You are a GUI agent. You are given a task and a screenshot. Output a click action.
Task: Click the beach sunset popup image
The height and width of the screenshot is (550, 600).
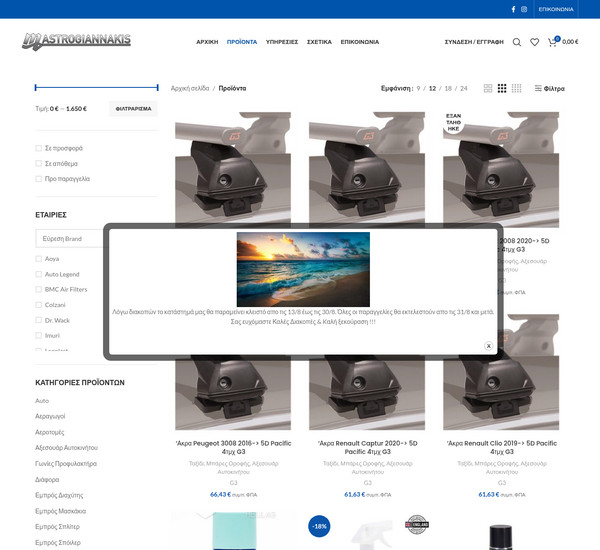pyautogui.click(x=303, y=269)
